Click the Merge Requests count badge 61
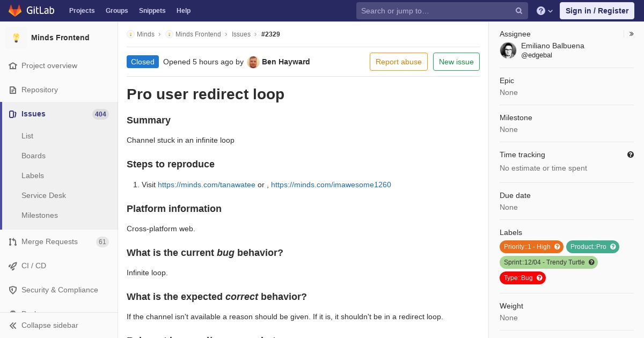This screenshot has height=338, width=644. tap(103, 242)
